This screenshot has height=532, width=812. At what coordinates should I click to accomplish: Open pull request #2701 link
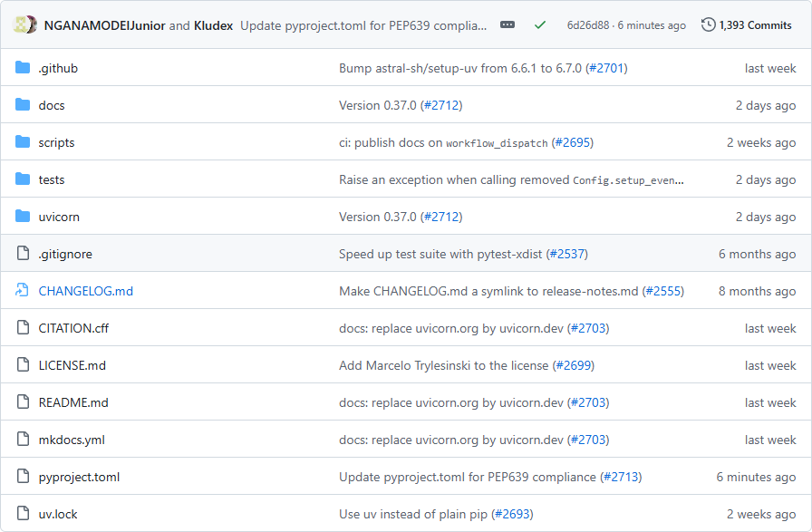point(605,68)
